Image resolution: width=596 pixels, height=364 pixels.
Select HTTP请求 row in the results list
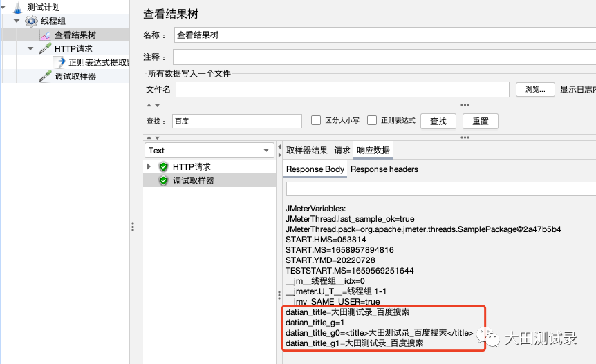[x=209, y=166]
